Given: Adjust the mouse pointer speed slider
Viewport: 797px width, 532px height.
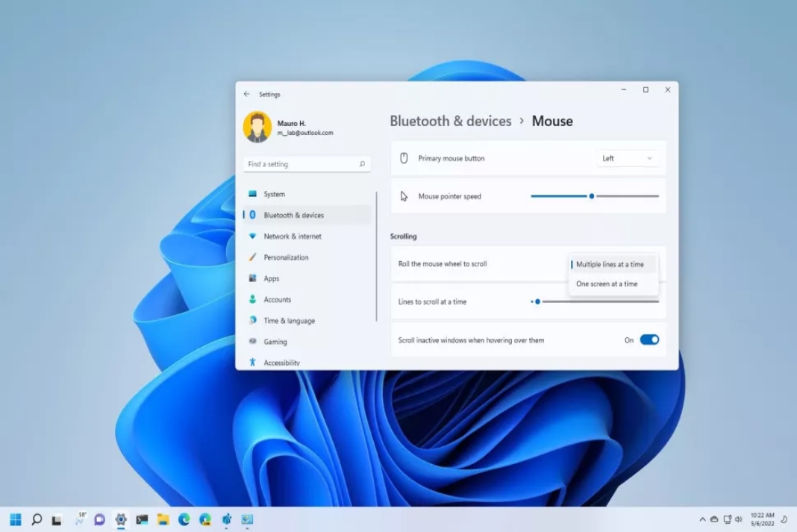Looking at the screenshot, I should coord(592,195).
